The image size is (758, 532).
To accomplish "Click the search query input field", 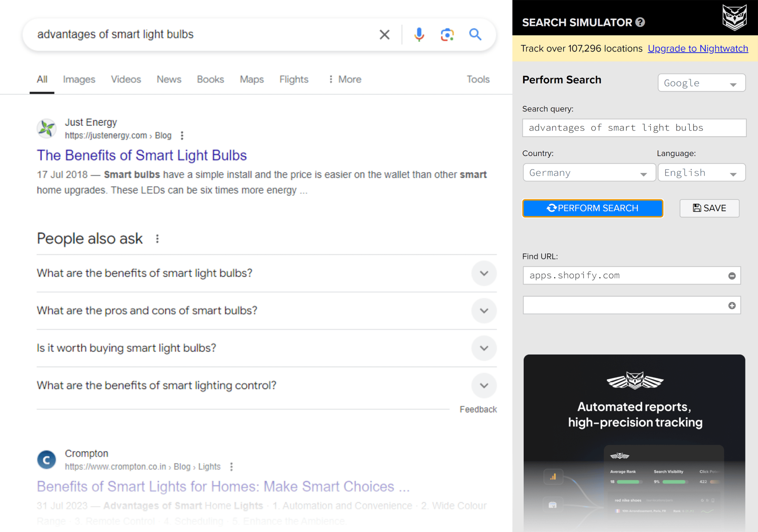I will pos(633,127).
